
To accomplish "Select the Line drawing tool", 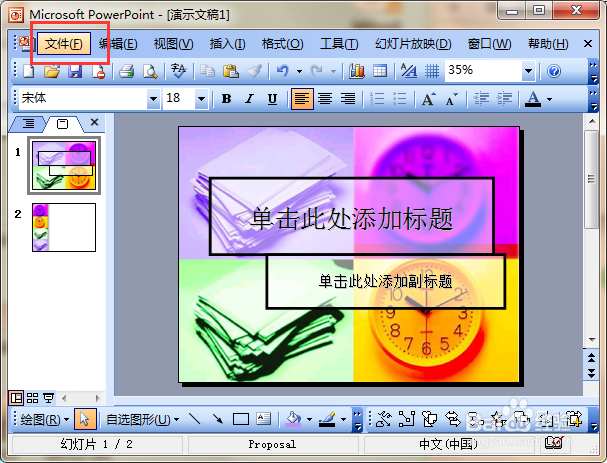I will click(194, 419).
